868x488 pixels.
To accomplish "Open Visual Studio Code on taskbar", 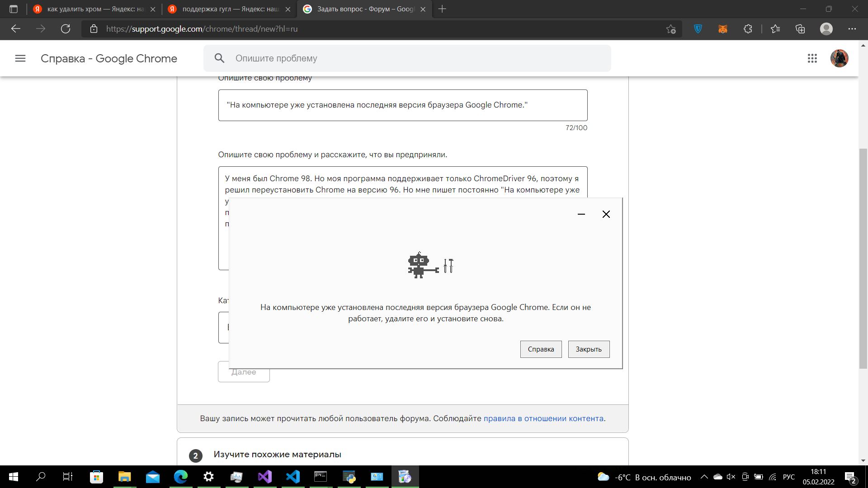I will (292, 477).
